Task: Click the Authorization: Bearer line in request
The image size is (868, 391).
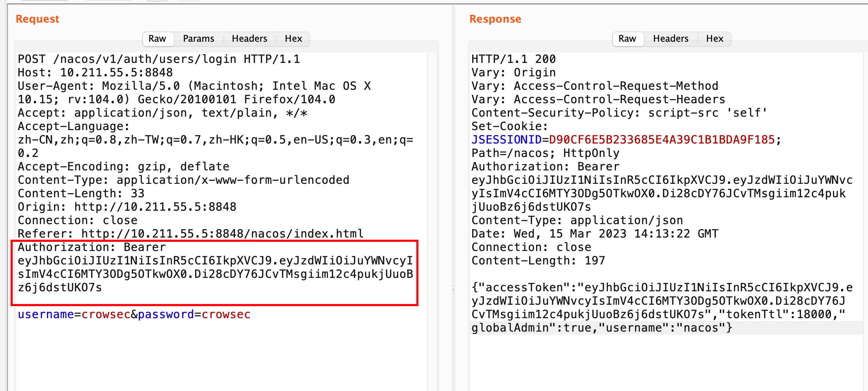Action: [92, 247]
